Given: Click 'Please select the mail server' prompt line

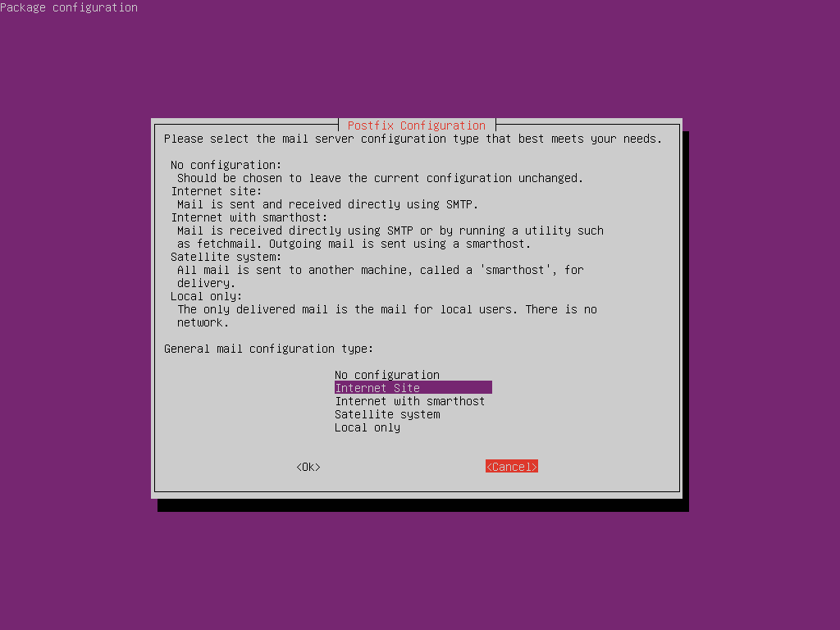Looking at the screenshot, I should (413, 139).
